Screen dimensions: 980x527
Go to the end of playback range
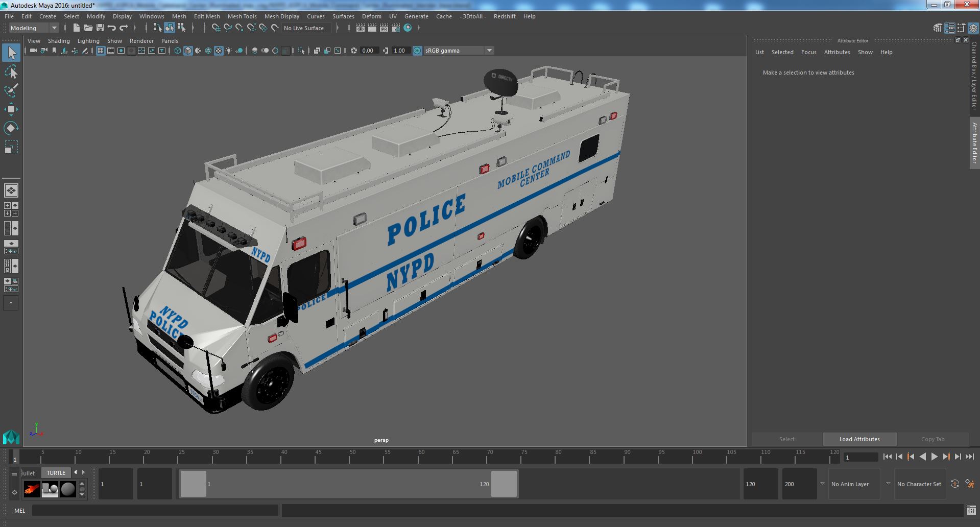pyautogui.click(x=969, y=457)
